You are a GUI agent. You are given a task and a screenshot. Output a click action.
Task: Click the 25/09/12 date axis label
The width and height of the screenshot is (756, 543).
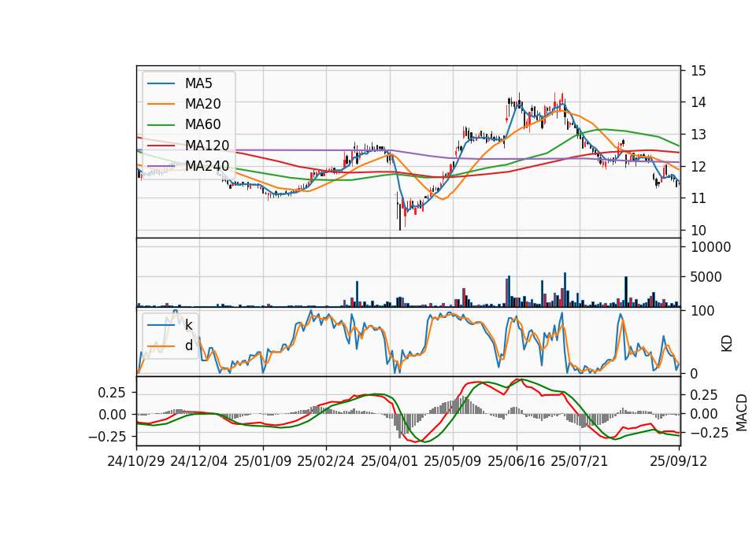[678, 461]
